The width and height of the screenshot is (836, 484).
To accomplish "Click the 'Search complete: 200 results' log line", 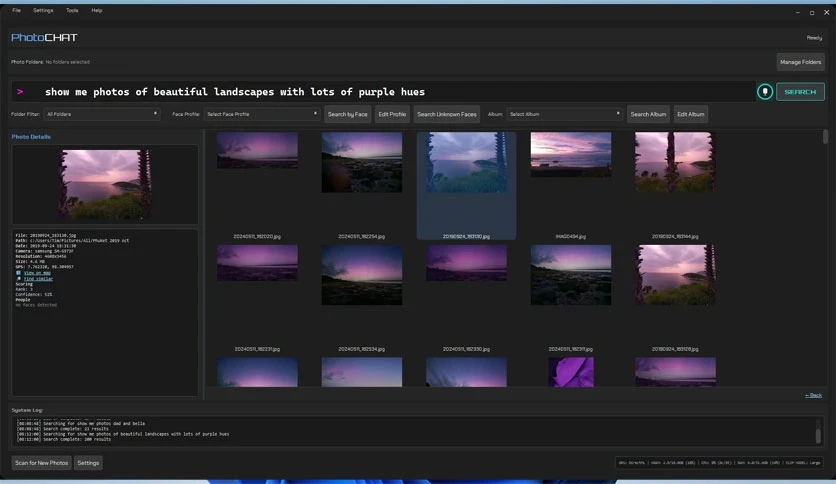I will click(x=63, y=439).
